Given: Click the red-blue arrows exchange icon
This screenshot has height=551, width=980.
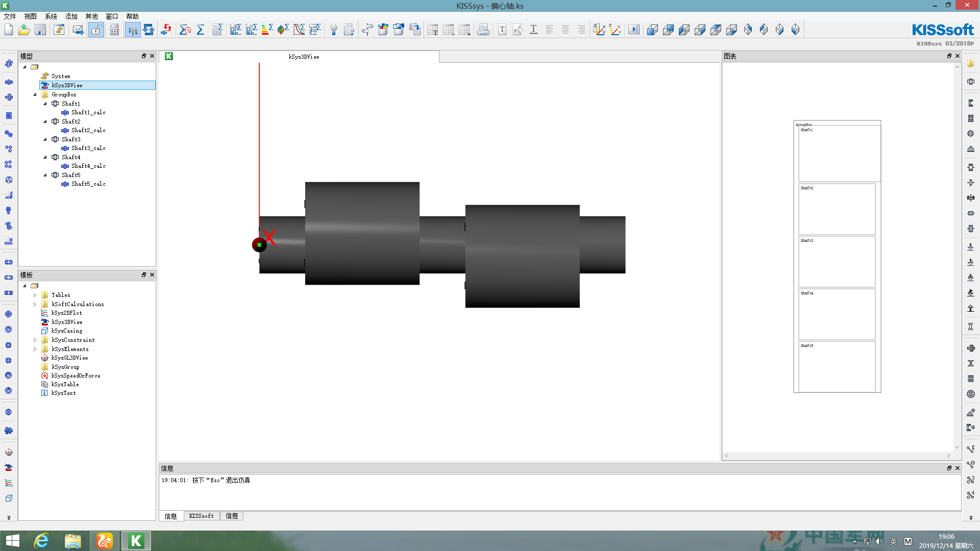Looking at the screenshot, I should [166, 30].
